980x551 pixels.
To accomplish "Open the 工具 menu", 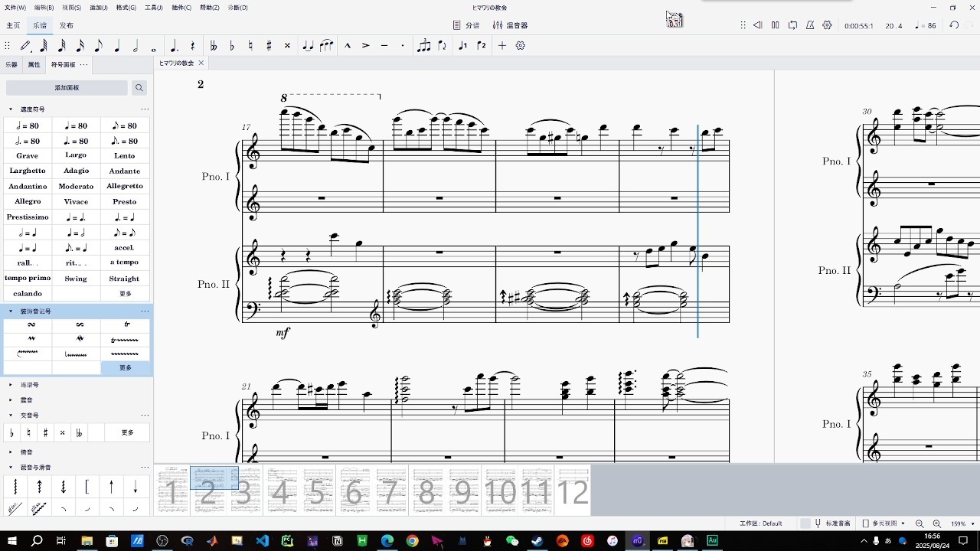I will [154, 8].
